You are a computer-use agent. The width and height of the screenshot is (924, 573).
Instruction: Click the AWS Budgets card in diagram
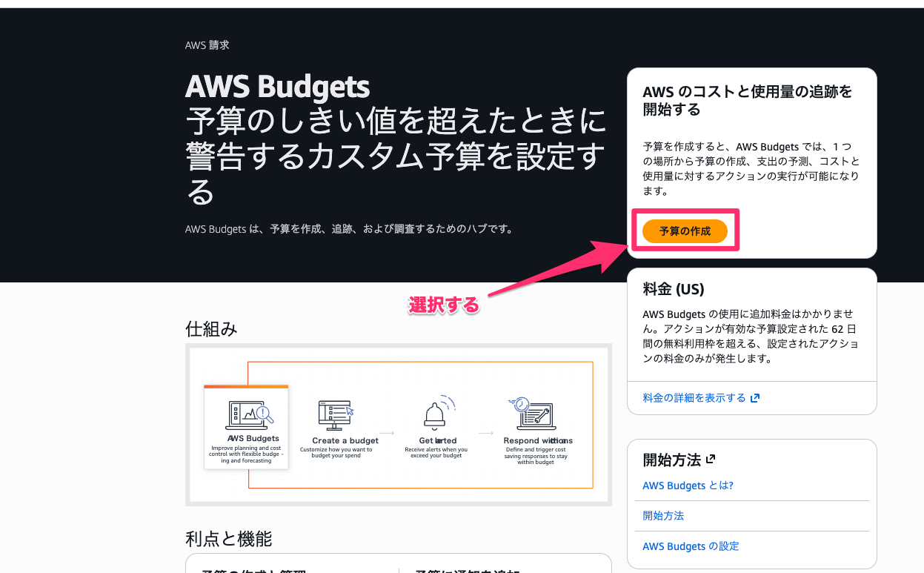tap(246, 428)
